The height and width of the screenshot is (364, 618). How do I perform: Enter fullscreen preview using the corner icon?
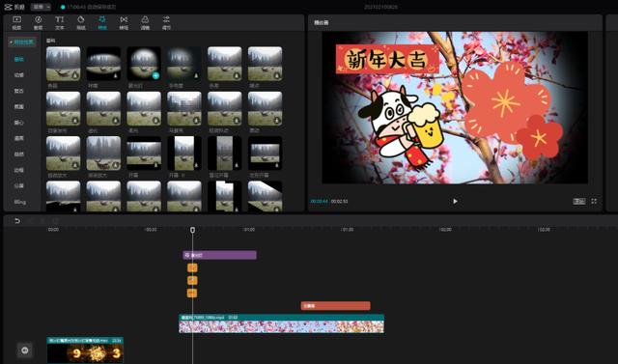[x=594, y=201]
